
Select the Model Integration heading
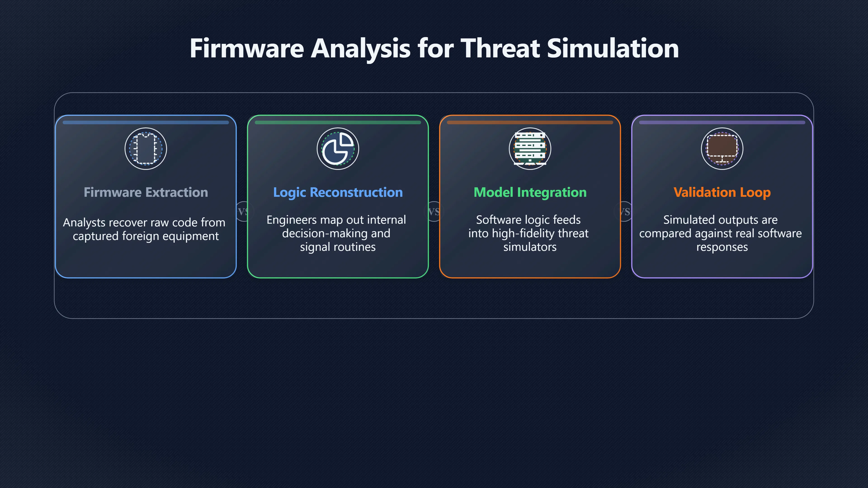click(x=530, y=192)
